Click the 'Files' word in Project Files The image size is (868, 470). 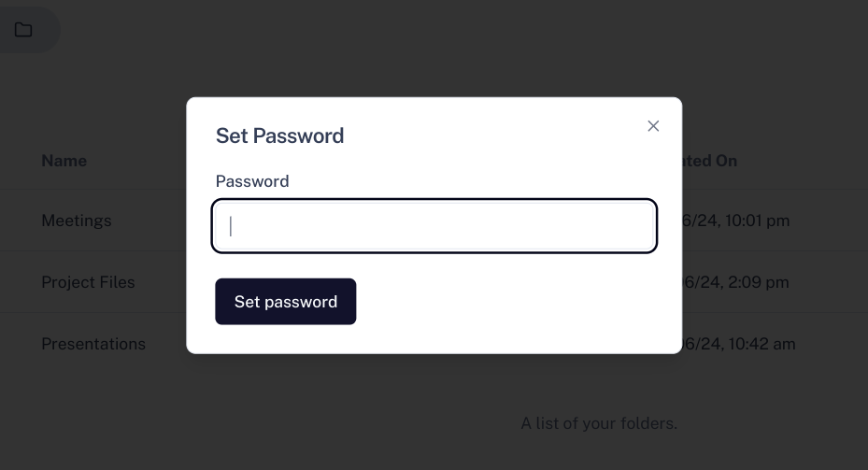point(114,282)
